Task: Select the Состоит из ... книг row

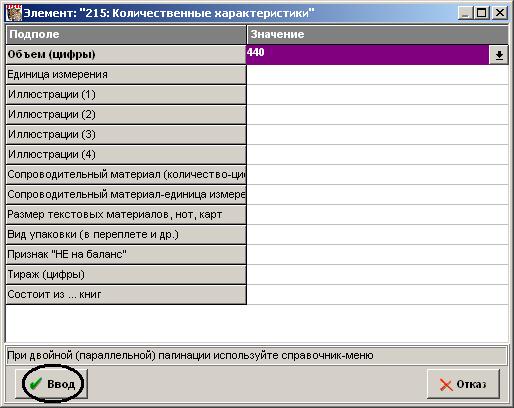Action: (126, 295)
